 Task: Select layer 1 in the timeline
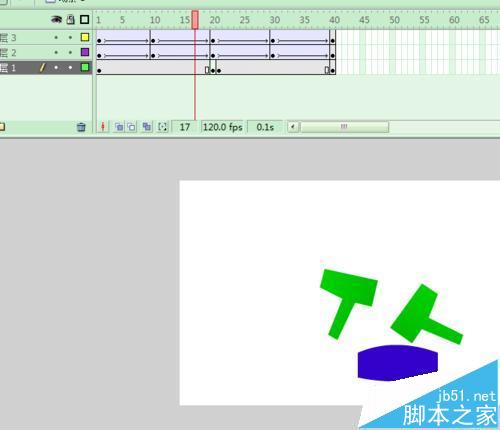46,68
